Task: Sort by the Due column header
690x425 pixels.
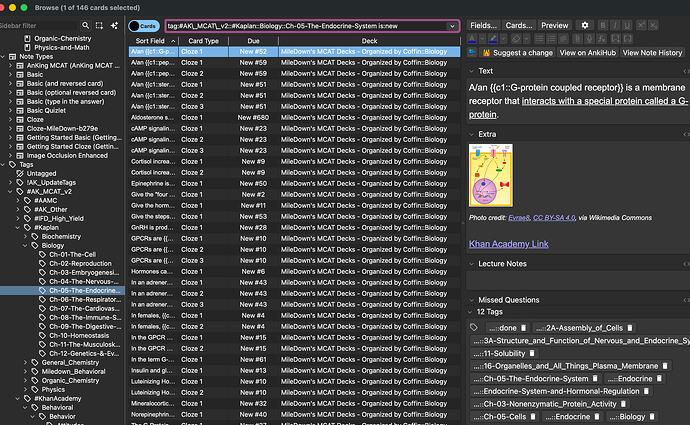Action: [x=253, y=41]
